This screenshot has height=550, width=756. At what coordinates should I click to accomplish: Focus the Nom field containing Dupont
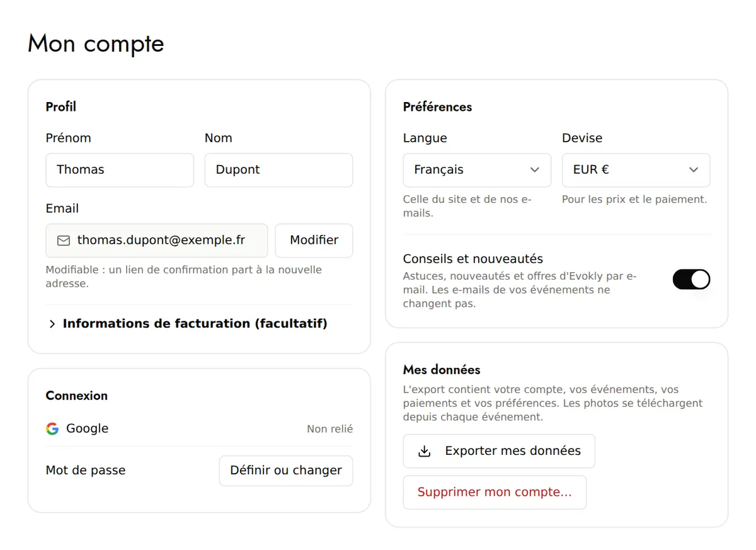click(x=278, y=170)
